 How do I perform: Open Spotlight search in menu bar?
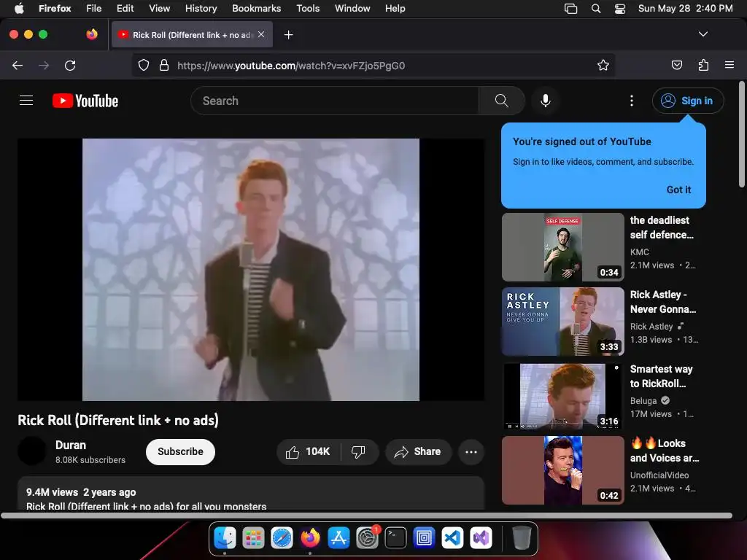(x=596, y=9)
